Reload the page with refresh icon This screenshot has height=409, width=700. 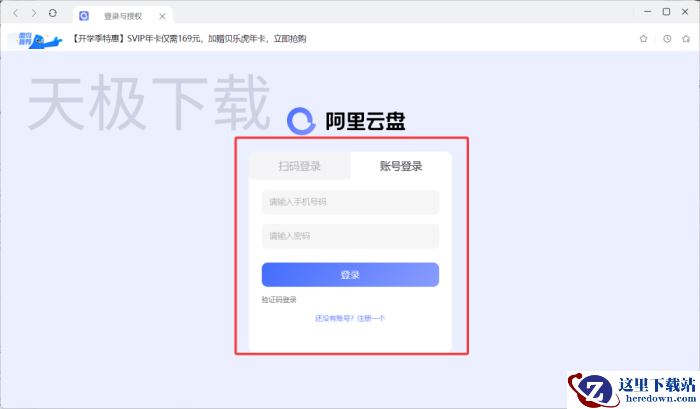[x=53, y=13]
